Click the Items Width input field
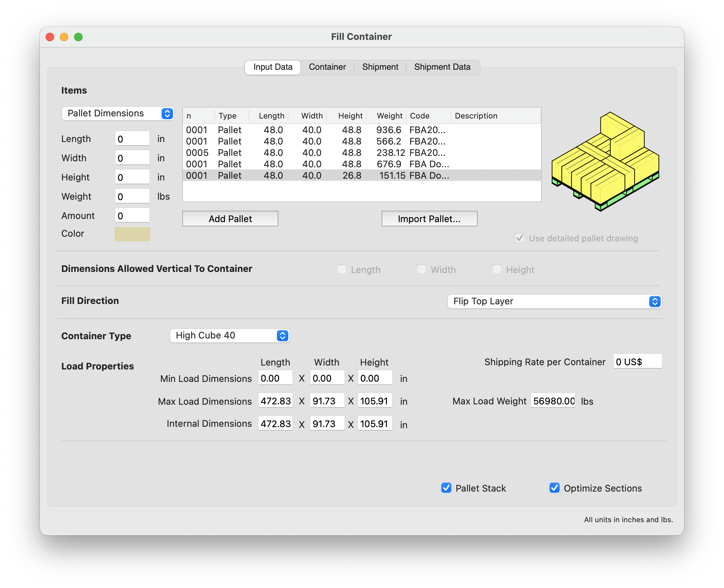 132,158
